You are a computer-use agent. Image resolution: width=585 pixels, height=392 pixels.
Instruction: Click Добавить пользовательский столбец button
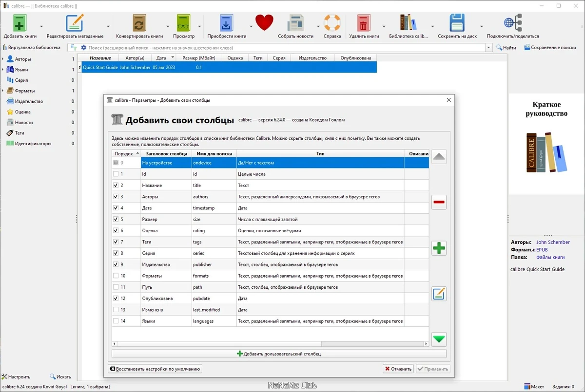tap(279, 354)
